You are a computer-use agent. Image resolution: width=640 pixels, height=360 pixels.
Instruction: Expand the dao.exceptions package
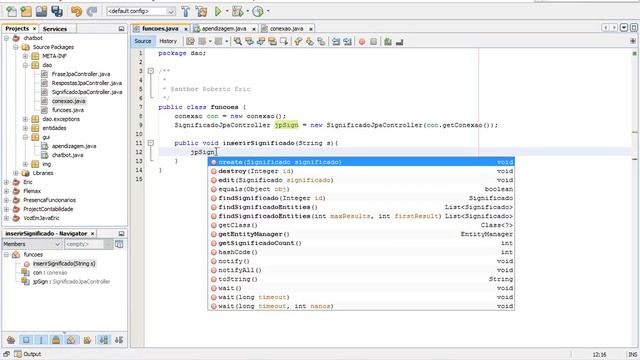[x=25, y=119]
